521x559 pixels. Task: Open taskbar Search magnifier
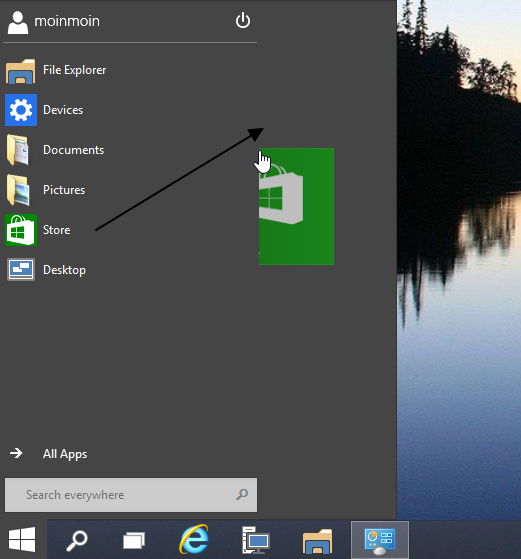(x=77, y=540)
